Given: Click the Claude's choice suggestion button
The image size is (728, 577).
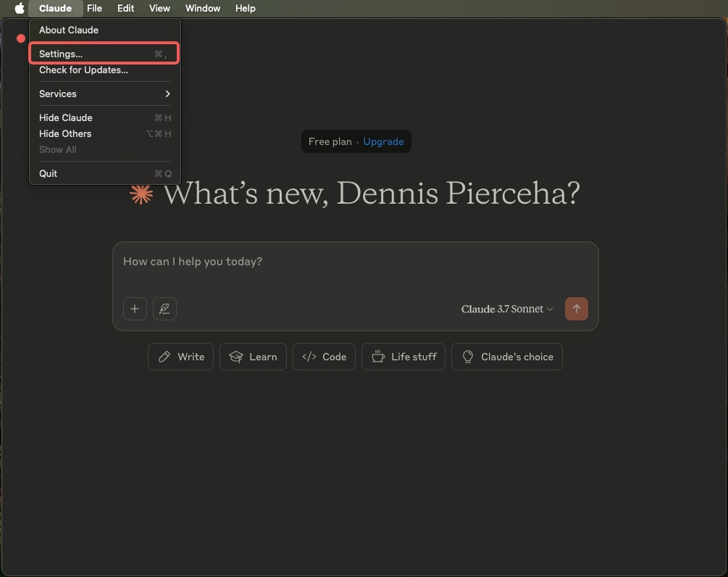Looking at the screenshot, I should pyautogui.click(x=507, y=357).
